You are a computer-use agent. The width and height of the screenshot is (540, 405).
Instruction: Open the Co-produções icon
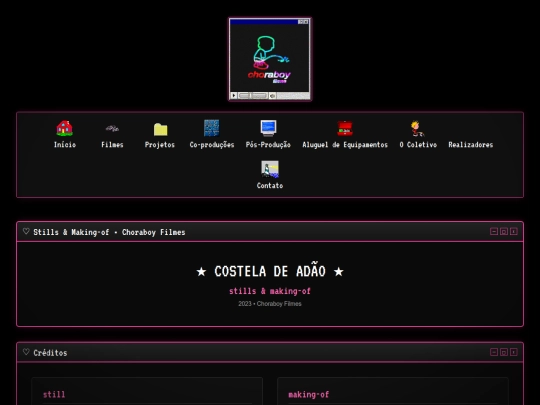211,128
